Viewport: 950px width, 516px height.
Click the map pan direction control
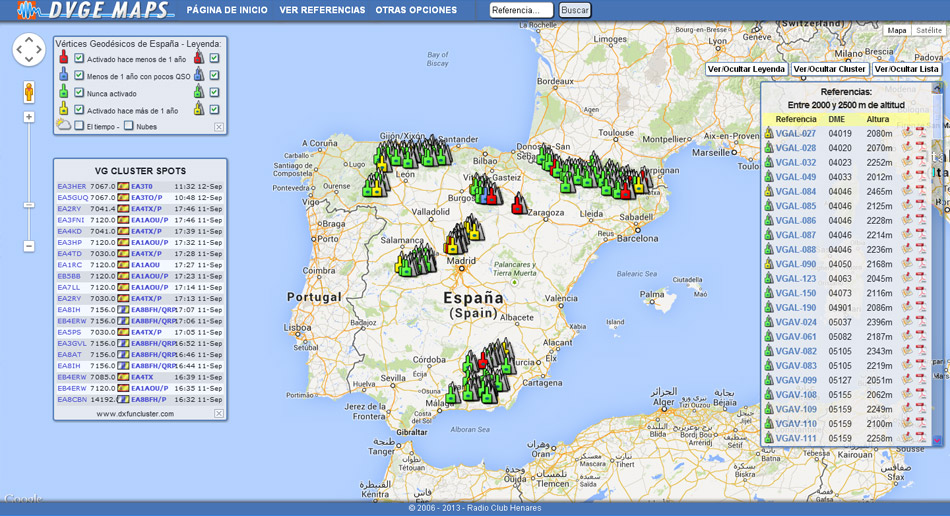pyautogui.click(x=29, y=50)
